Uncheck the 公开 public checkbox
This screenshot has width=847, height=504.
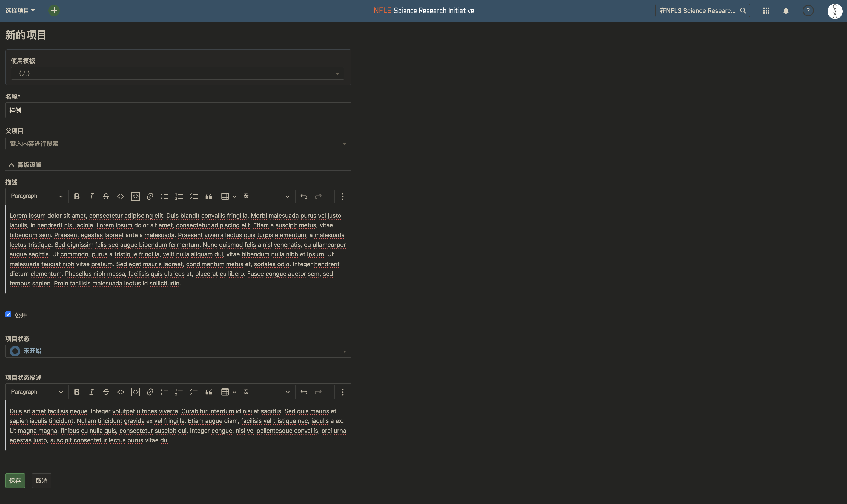8,314
